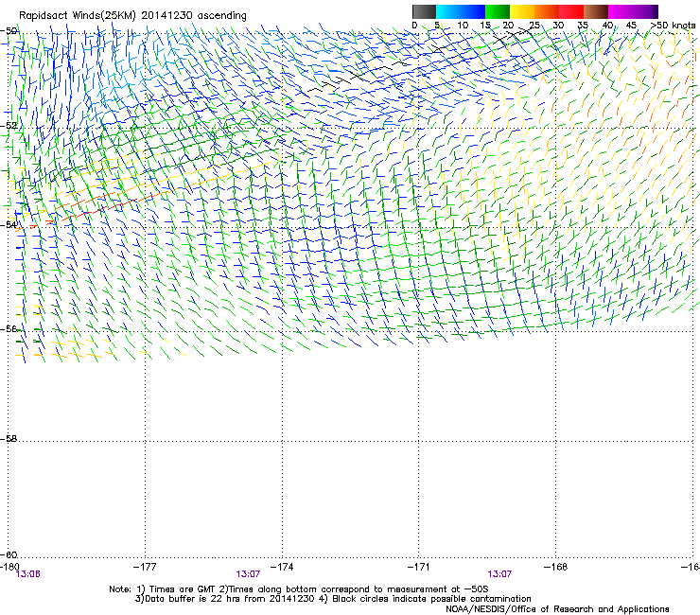Click the gray 0-5 knots color segment
Viewport: 700px width, 615px height.
[424, 11]
